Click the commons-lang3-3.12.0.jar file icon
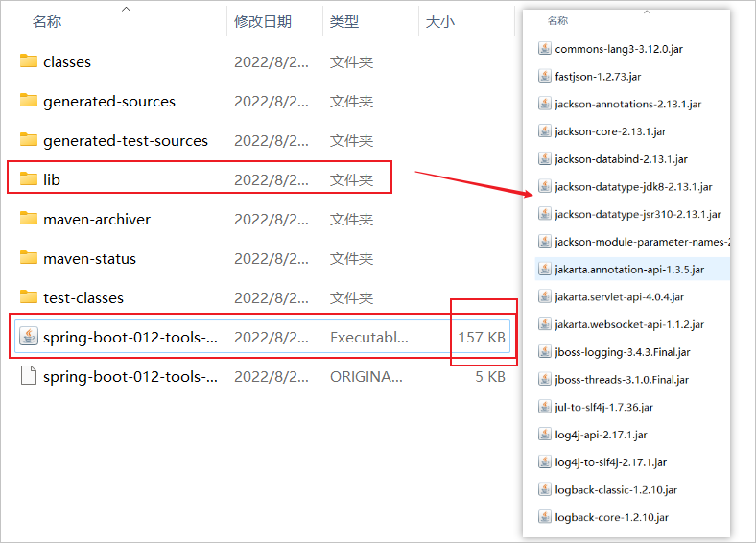The image size is (756, 543). (544, 48)
